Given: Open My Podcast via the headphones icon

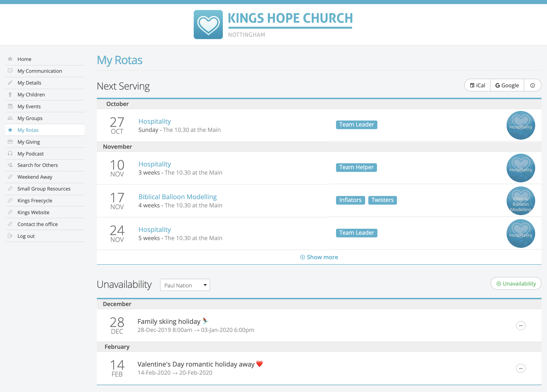Looking at the screenshot, I should 10,153.
